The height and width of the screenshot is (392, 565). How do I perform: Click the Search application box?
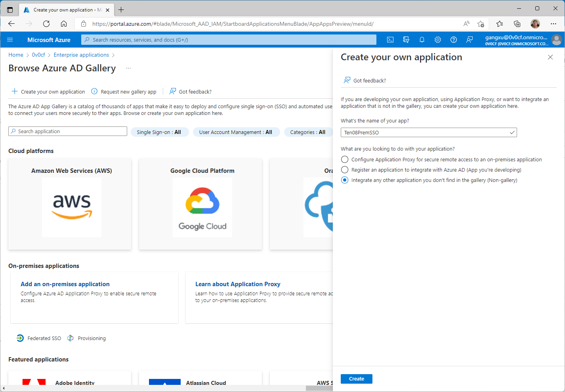(x=68, y=131)
